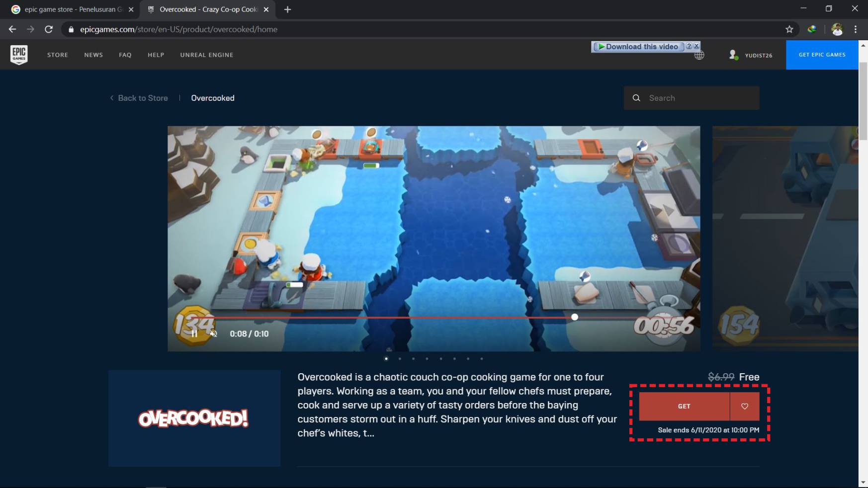
Task: Click the browser extension icon beside the star
Action: coord(812,29)
